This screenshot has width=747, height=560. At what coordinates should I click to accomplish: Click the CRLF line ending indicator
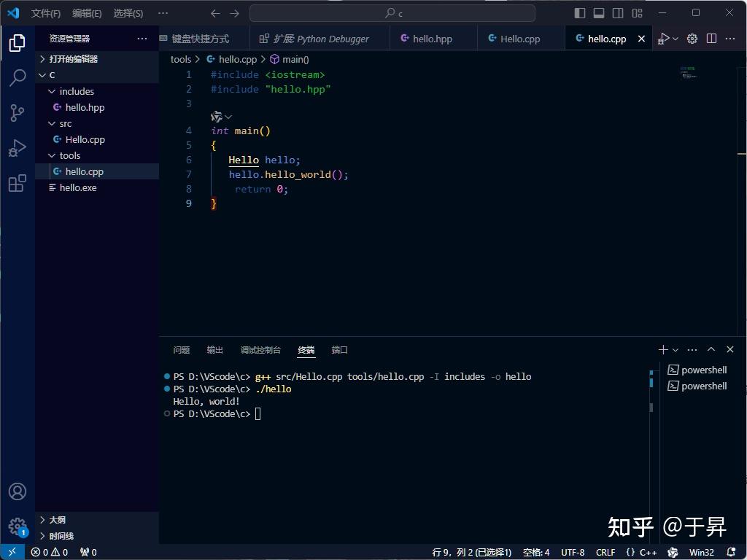[605, 552]
